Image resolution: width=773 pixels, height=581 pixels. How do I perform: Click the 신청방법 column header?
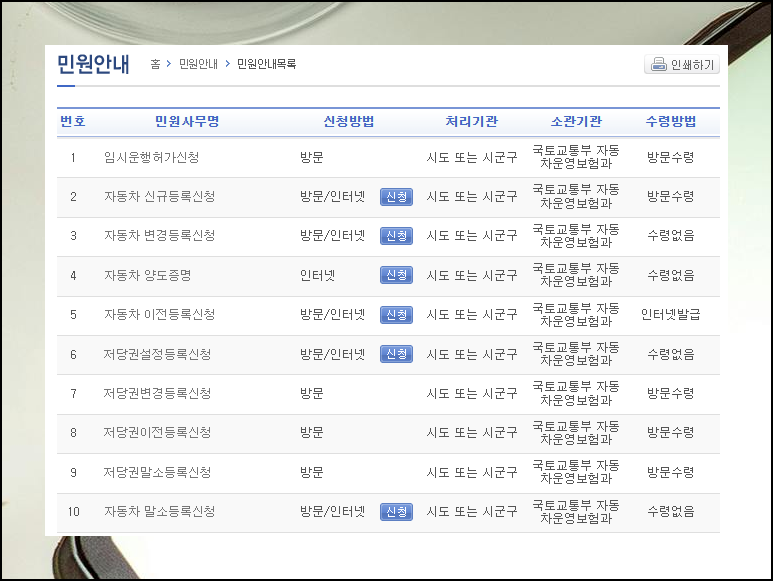[349, 121]
